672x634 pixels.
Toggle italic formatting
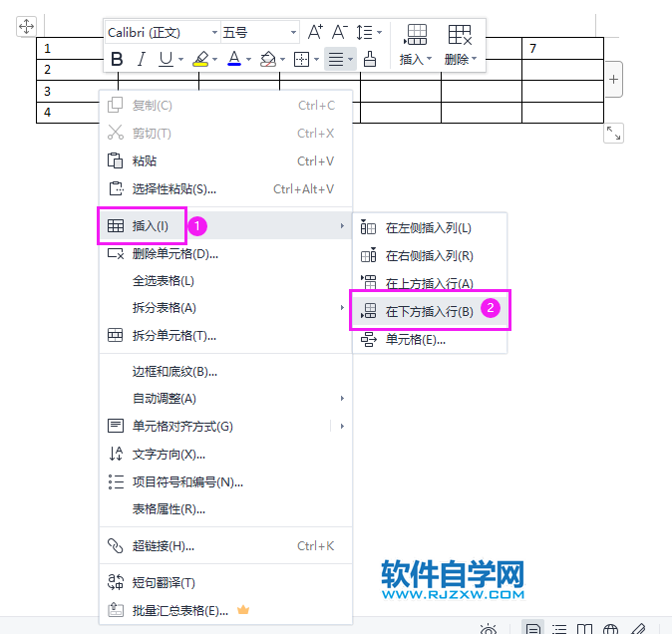141,59
